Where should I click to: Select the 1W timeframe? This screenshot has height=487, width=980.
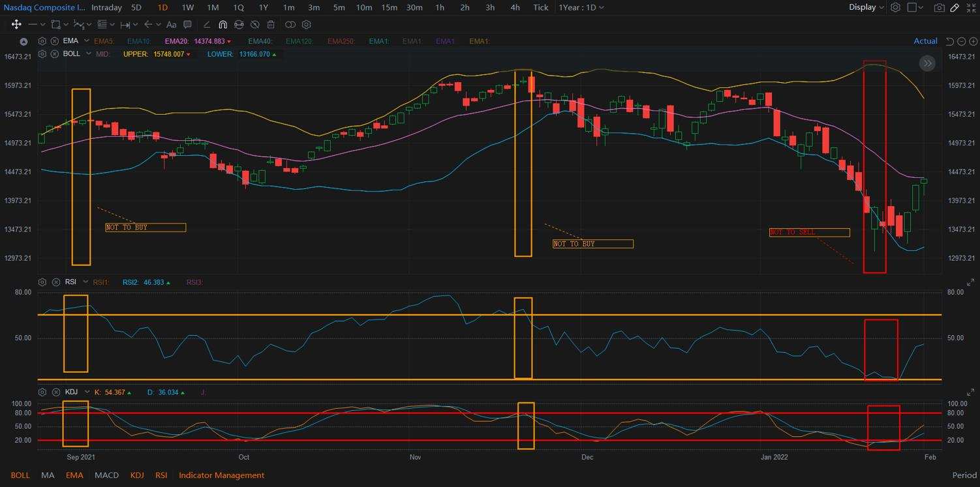(187, 7)
